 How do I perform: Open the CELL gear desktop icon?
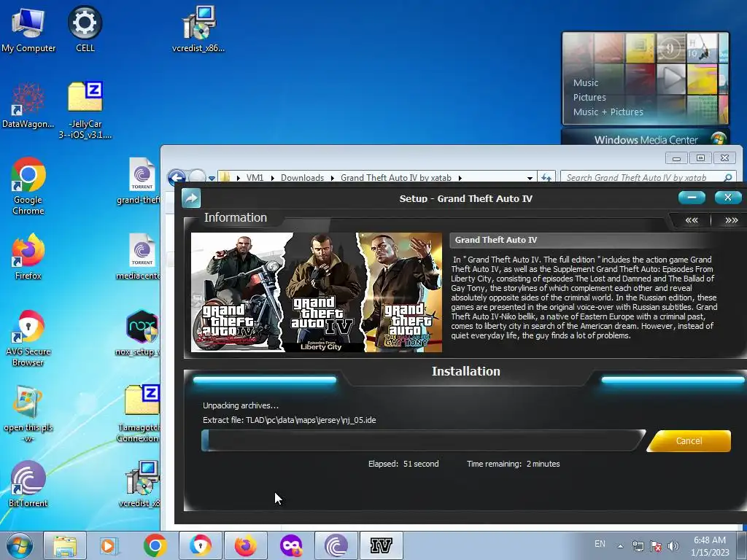click(85, 29)
